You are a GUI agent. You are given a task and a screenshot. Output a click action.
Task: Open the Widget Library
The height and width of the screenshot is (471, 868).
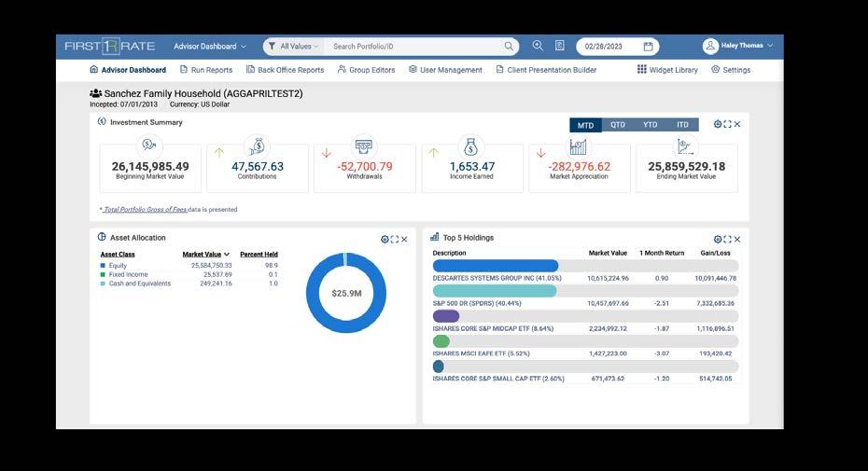[667, 70]
